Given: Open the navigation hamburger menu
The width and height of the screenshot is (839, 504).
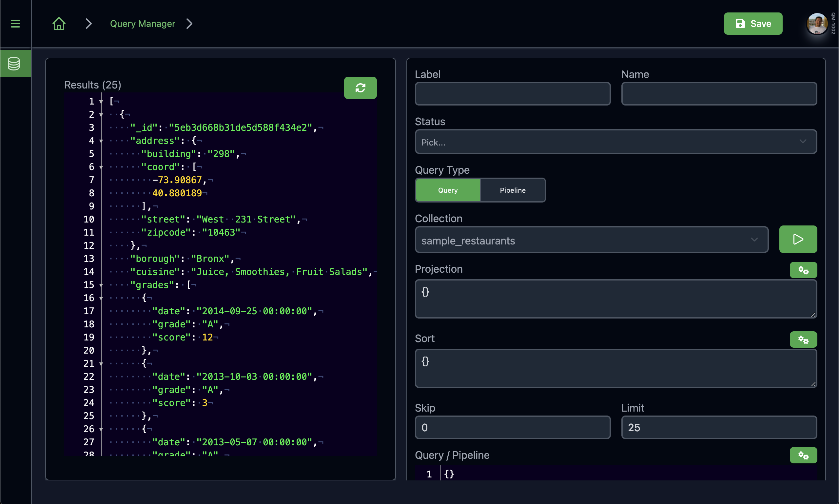Looking at the screenshot, I should coord(15,24).
